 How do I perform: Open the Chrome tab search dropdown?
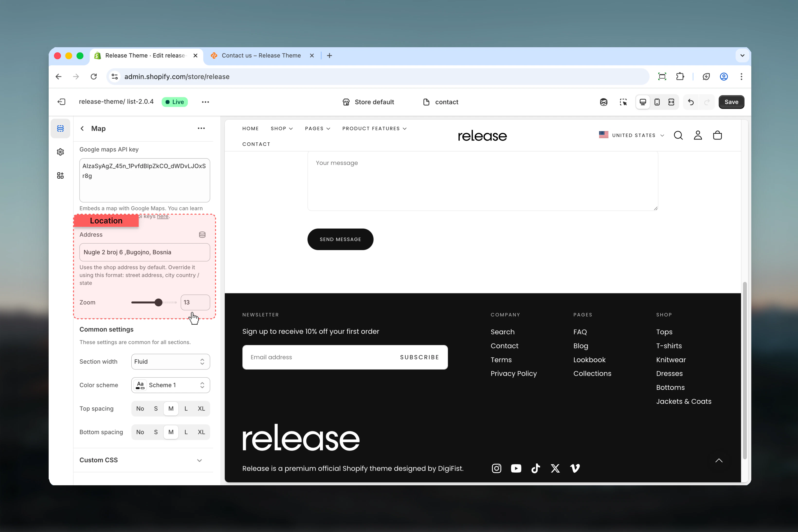click(742, 56)
